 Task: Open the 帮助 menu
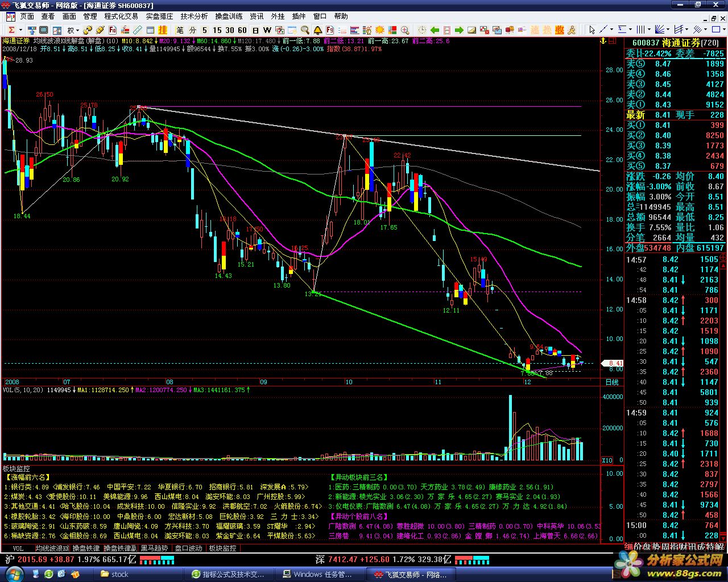point(341,16)
